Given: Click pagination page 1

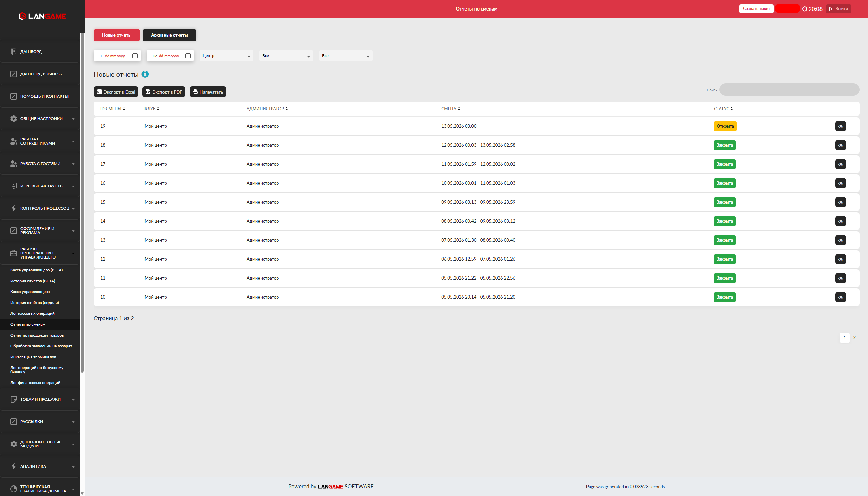Looking at the screenshot, I should pyautogui.click(x=845, y=338).
